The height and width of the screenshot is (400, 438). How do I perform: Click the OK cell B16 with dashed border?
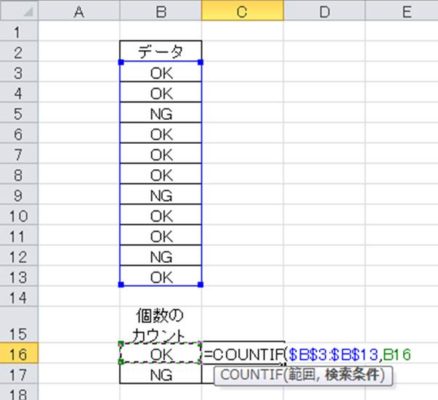coord(161,353)
